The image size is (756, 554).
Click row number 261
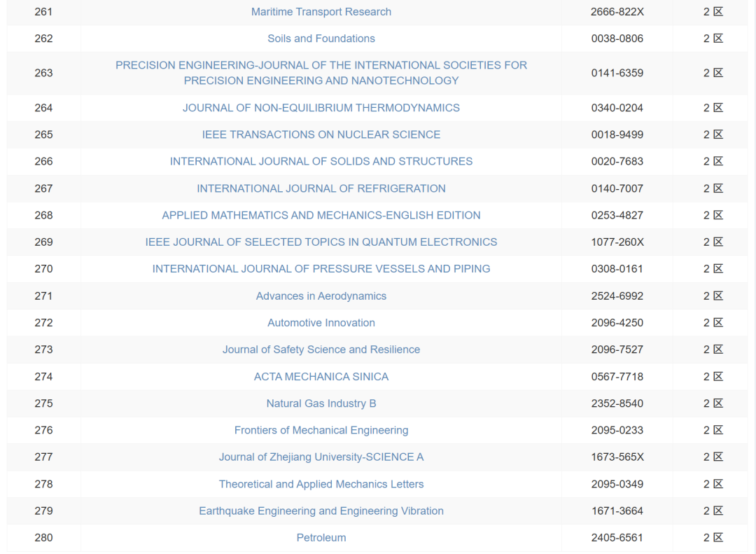coord(43,12)
